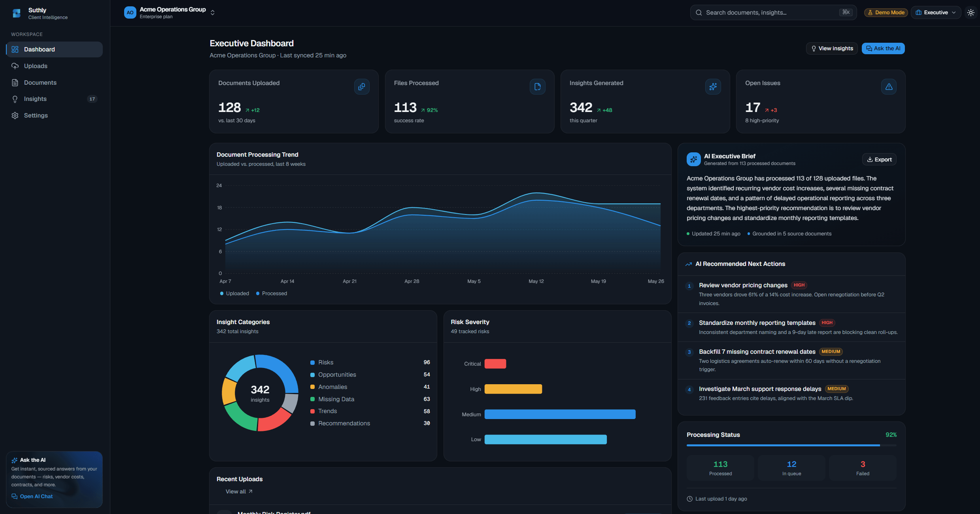Click the Open Issues warning triangle icon

point(889,87)
